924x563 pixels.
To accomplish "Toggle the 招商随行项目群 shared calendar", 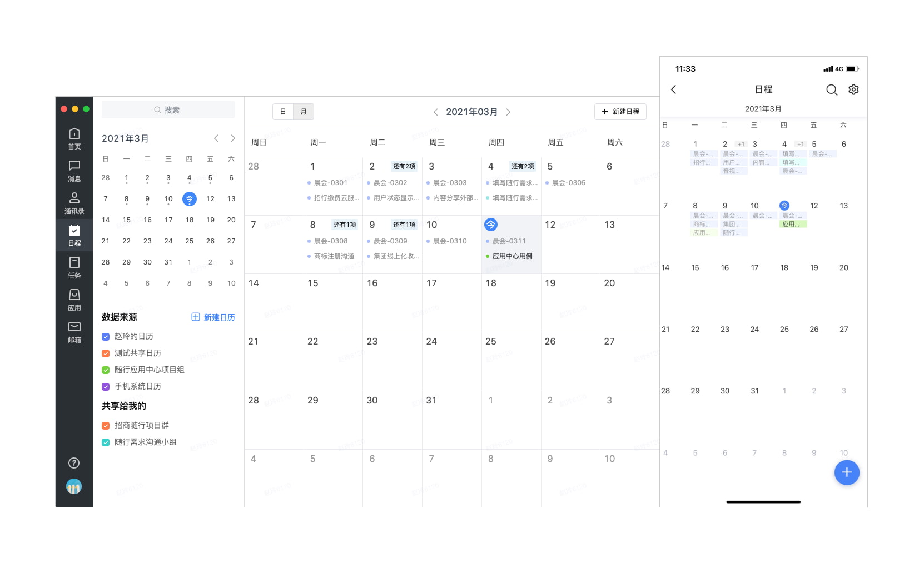I will pyautogui.click(x=106, y=425).
